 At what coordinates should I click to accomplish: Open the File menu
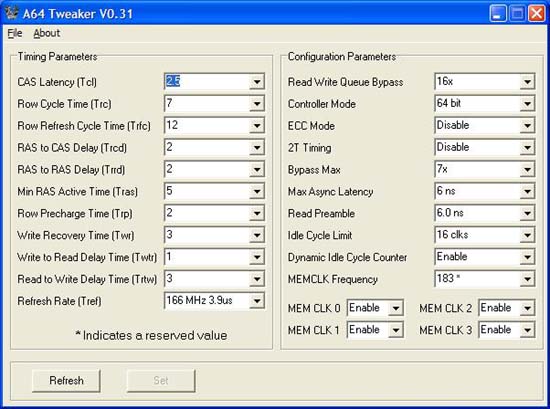[15, 33]
